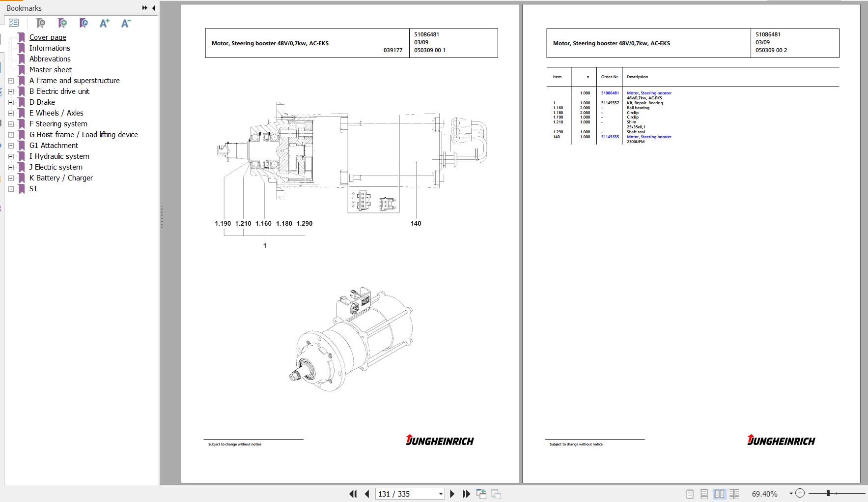868x502 pixels.
Task: Click order number 51145557 in table
Action: (610, 103)
